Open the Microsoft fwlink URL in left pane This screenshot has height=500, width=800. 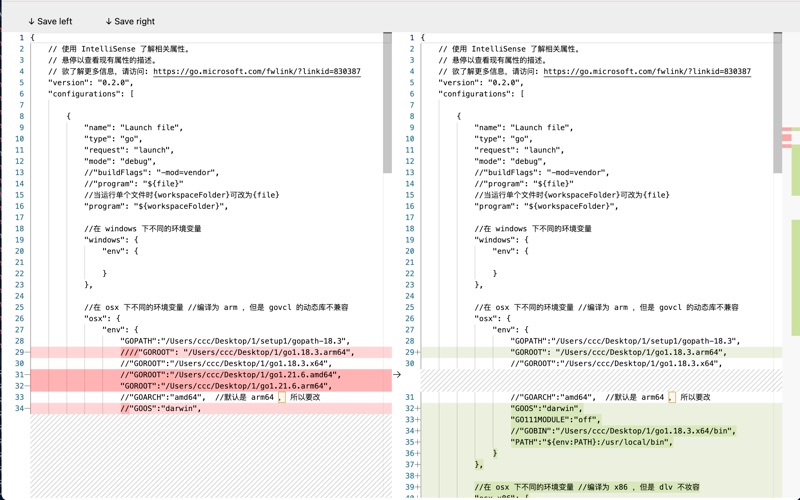(x=257, y=72)
